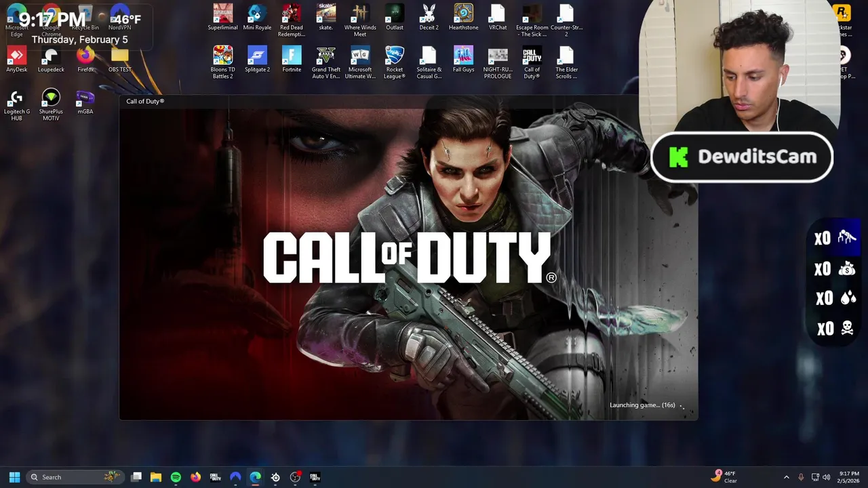Select The Elder Scrolls desktop icon
This screenshot has height=488, width=868.
pyautogui.click(x=566, y=62)
